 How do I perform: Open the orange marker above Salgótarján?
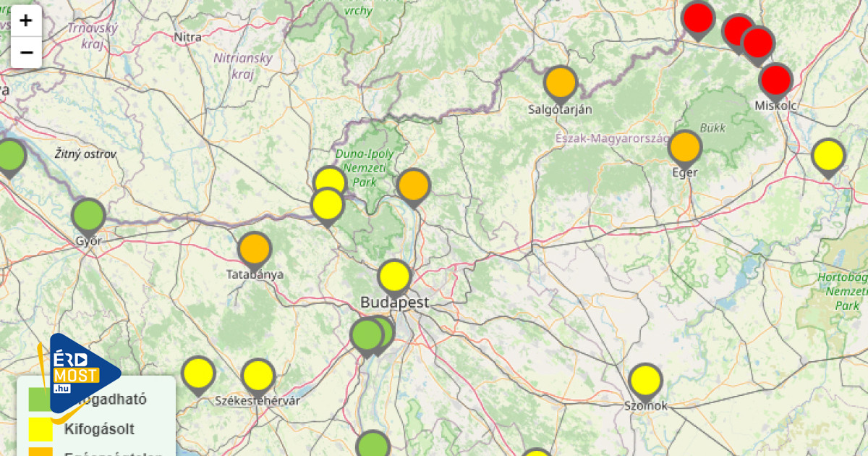pyautogui.click(x=560, y=83)
